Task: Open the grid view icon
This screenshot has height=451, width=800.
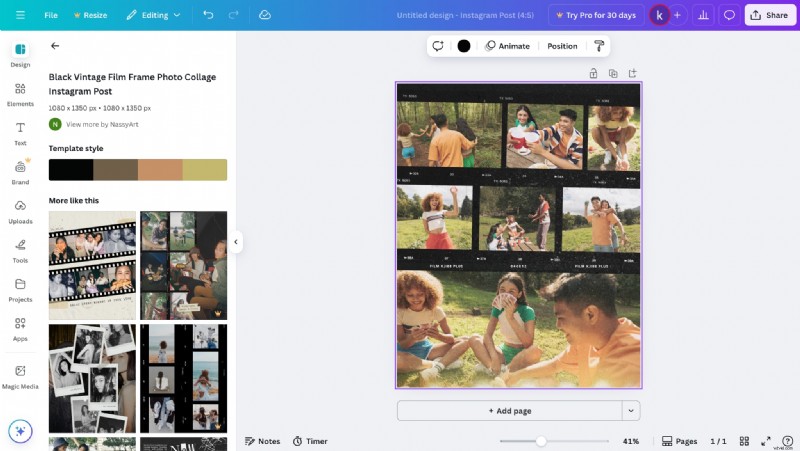Action: [744, 441]
